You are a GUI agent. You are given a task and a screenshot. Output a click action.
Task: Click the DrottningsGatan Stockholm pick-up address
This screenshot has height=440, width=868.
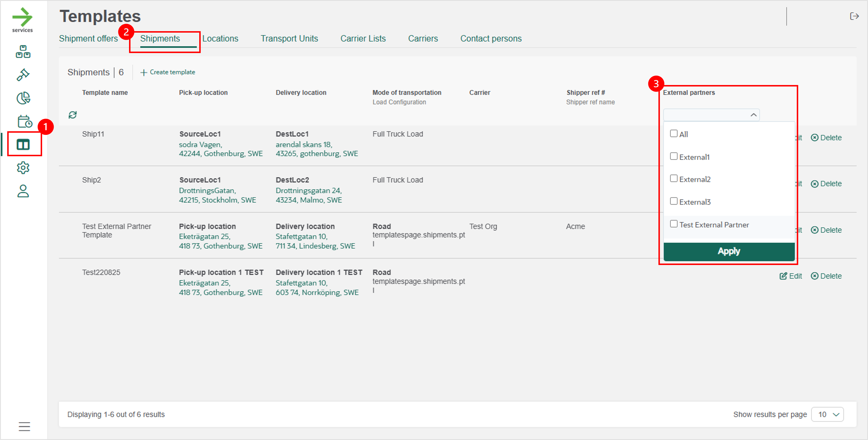[x=217, y=195]
